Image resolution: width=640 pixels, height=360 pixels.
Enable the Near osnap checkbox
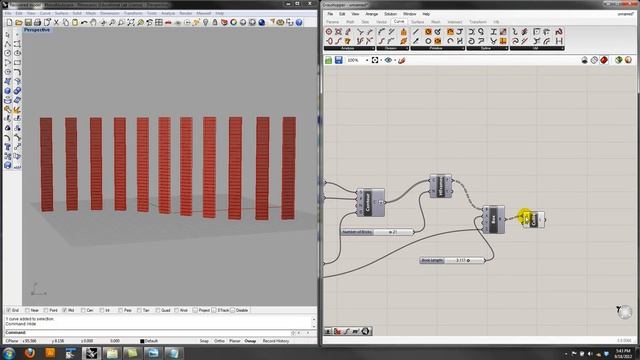[x=27, y=310]
